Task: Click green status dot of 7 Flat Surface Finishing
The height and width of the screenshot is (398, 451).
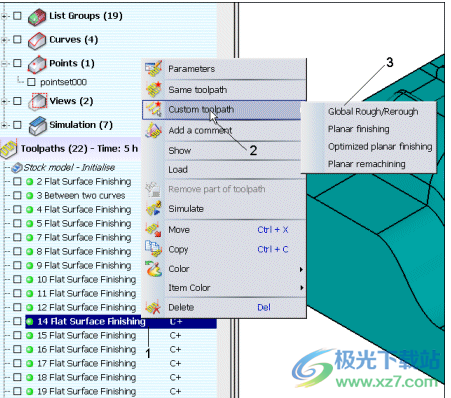Action: point(29,238)
